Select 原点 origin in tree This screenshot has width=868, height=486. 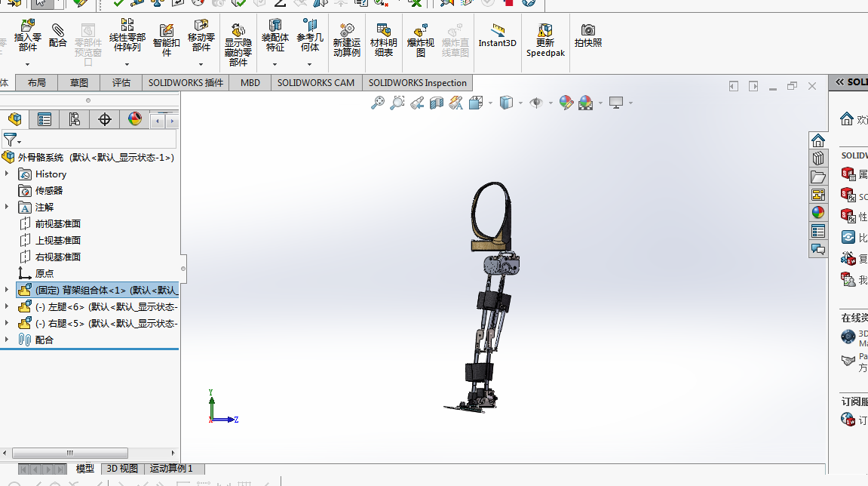[44, 274]
